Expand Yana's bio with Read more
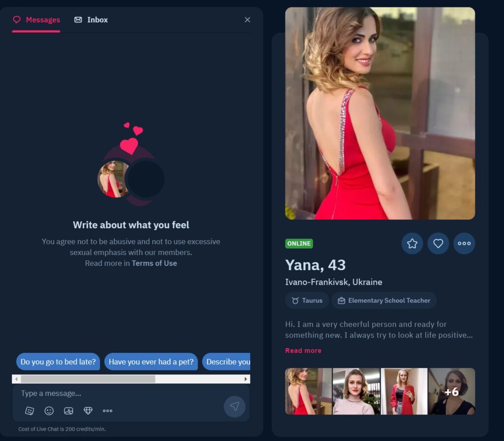 (x=303, y=350)
